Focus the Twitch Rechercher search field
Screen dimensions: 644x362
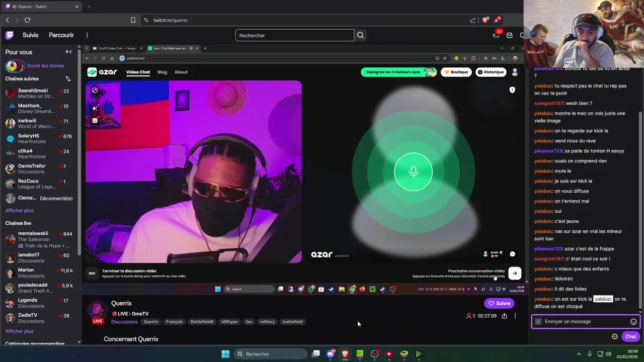pos(294,35)
